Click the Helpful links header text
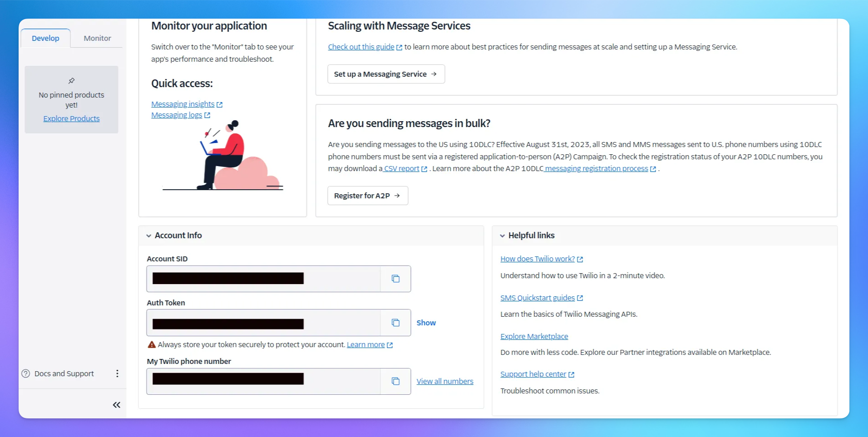Image resolution: width=868 pixels, height=437 pixels. click(531, 236)
